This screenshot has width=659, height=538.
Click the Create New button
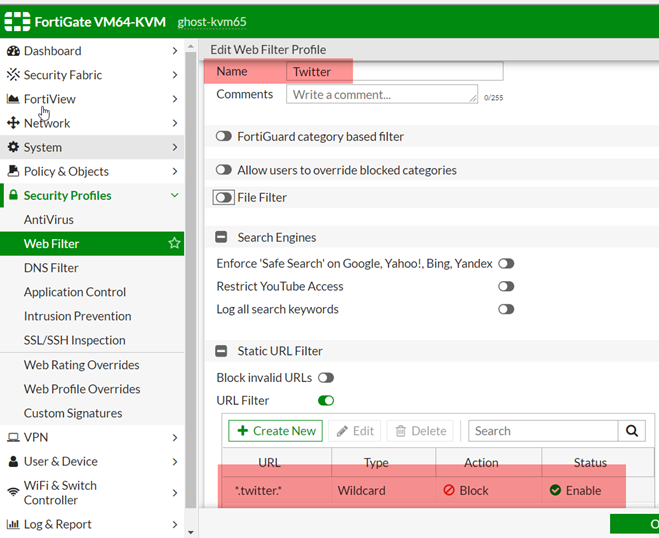click(x=275, y=431)
